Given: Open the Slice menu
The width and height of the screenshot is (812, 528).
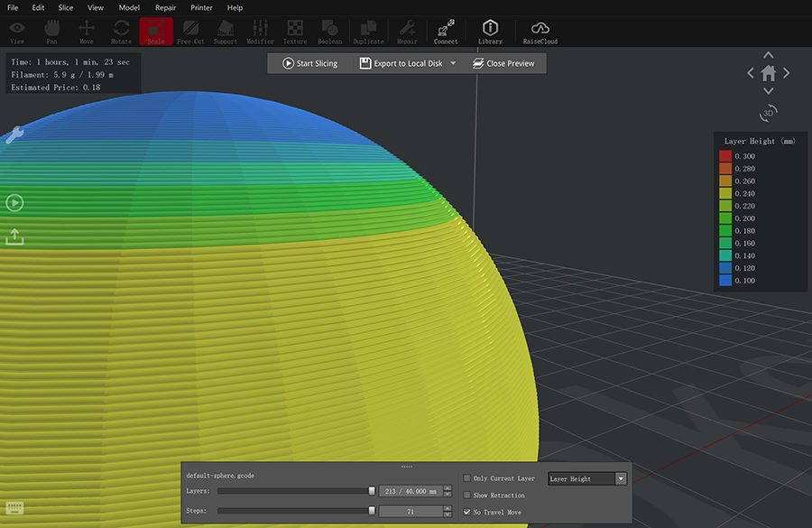Looking at the screenshot, I should click(65, 7).
